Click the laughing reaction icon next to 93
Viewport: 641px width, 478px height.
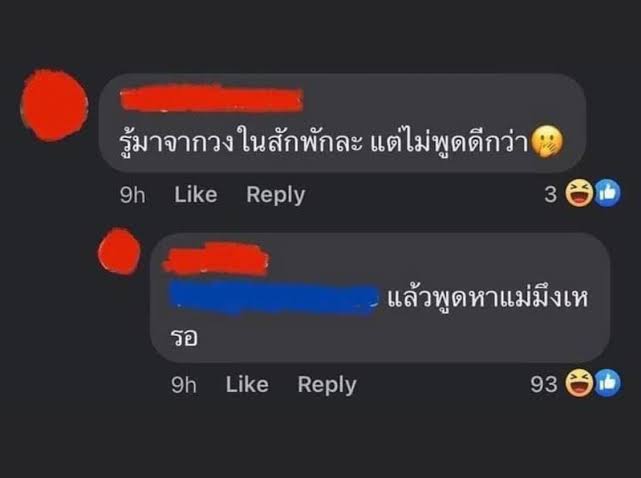579,383
